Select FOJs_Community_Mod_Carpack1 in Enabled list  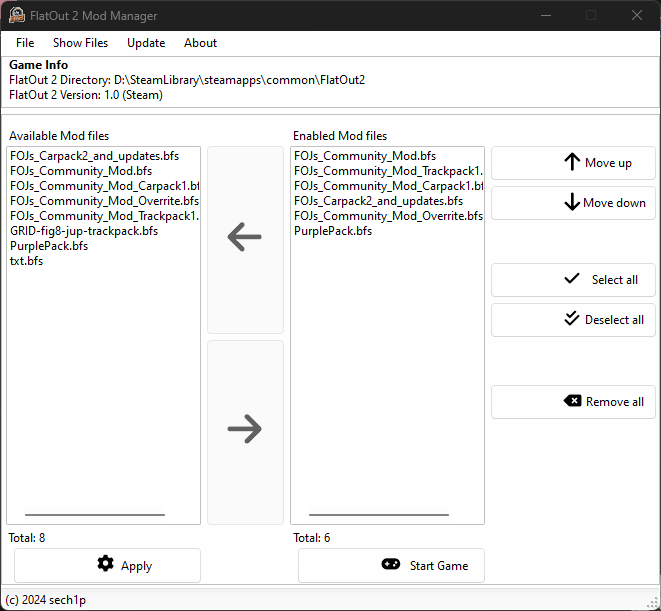[387, 186]
